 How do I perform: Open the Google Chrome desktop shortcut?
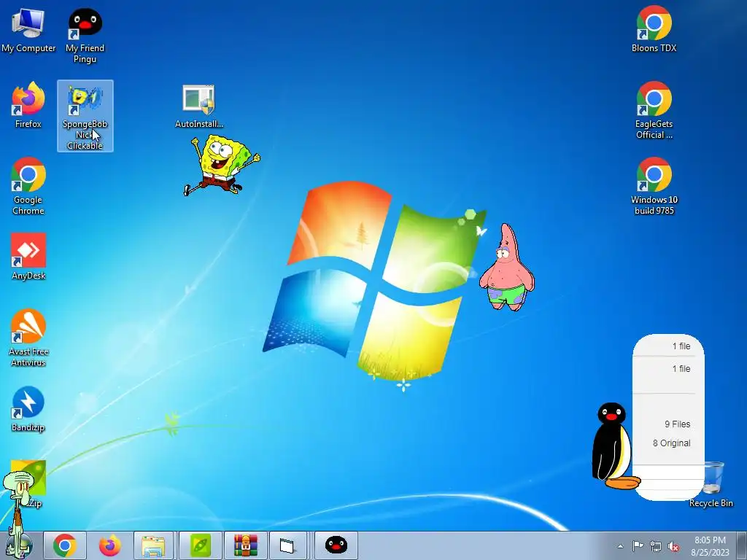(x=28, y=186)
